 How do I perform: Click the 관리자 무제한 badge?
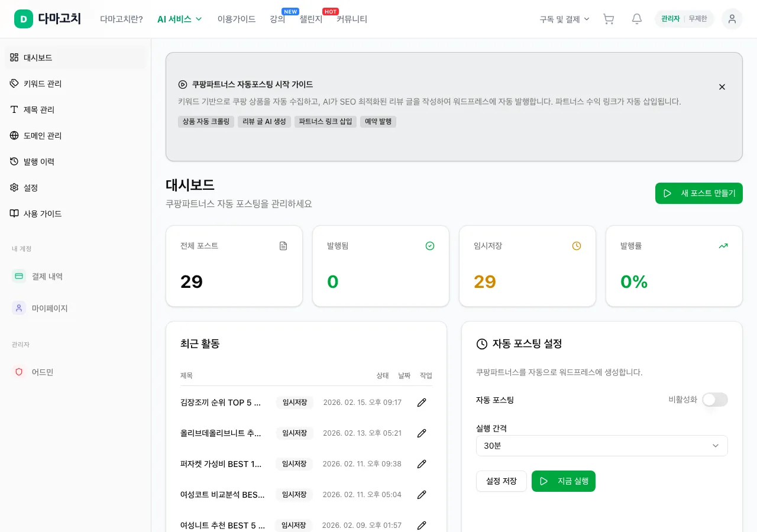click(x=684, y=19)
